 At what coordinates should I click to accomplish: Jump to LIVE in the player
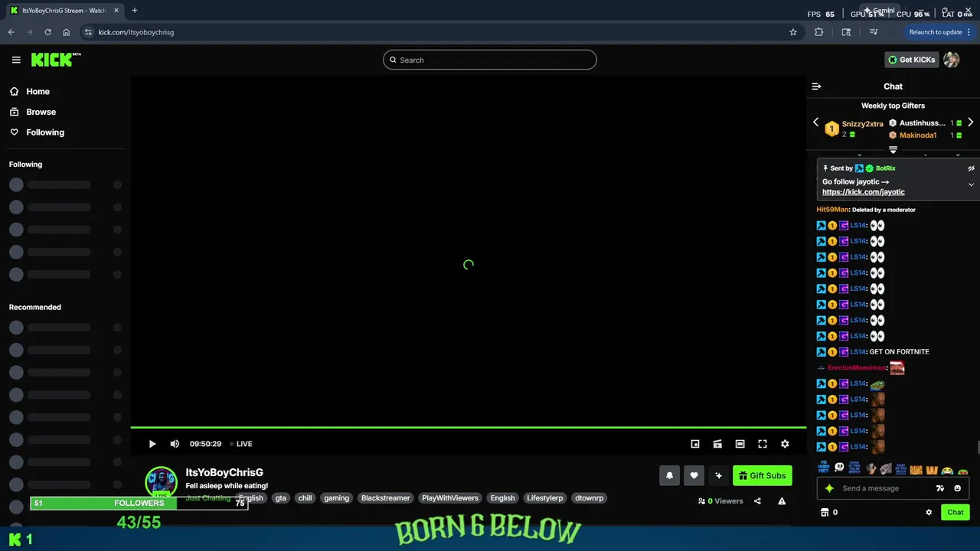241,444
